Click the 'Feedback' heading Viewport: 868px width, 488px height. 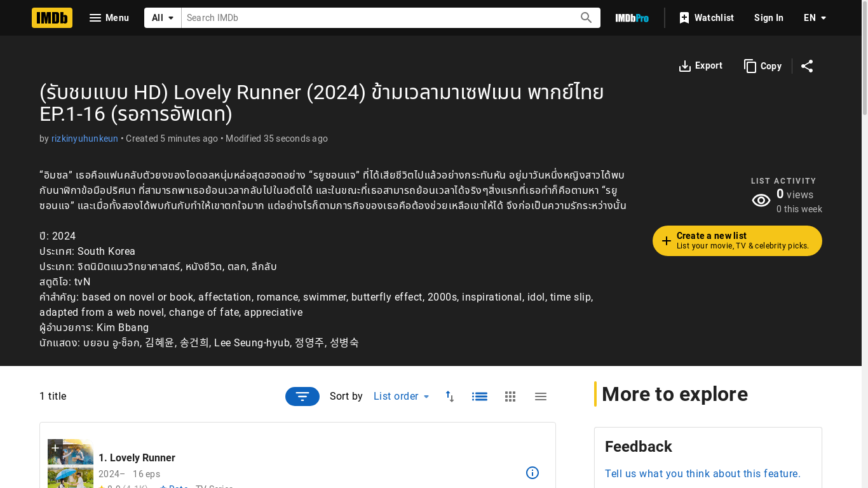(639, 447)
